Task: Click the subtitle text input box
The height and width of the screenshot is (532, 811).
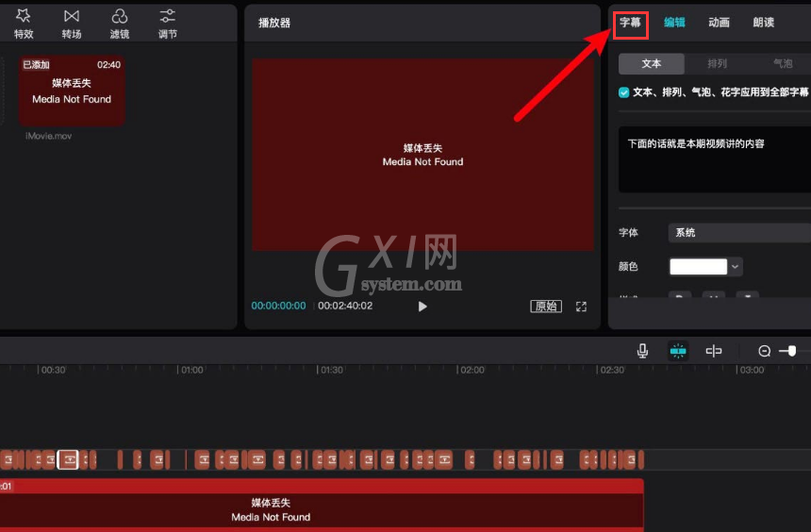Action: pos(715,159)
